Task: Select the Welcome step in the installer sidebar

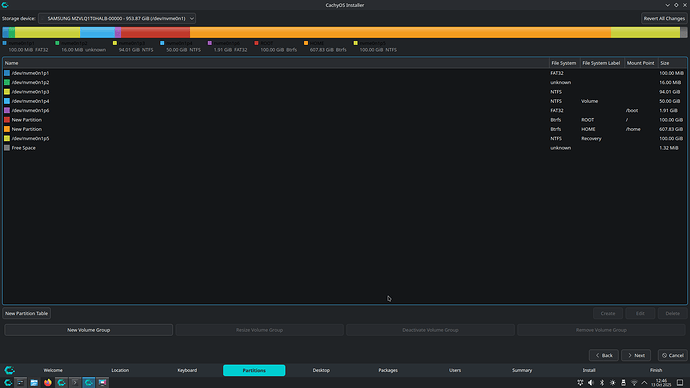Action: [53, 370]
